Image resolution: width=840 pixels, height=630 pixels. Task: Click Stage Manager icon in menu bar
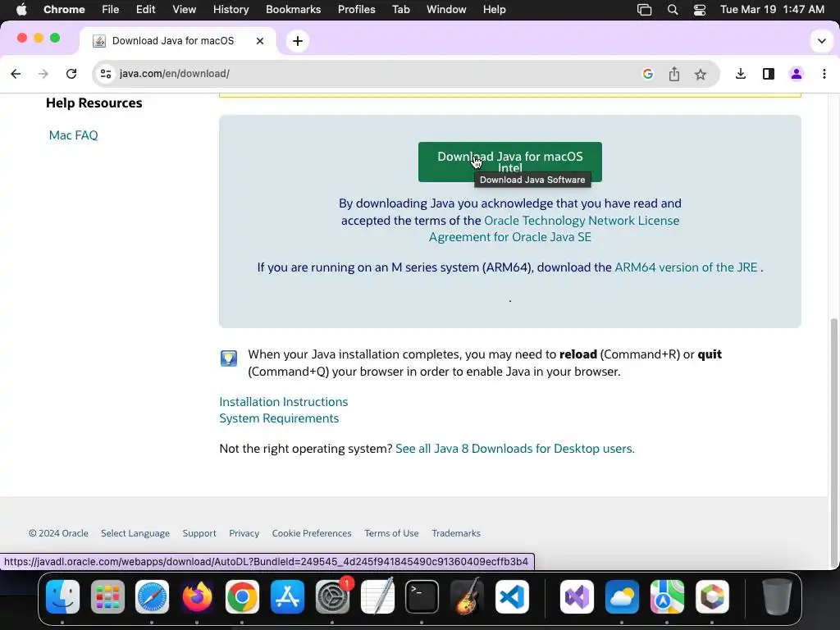tap(644, 10)
